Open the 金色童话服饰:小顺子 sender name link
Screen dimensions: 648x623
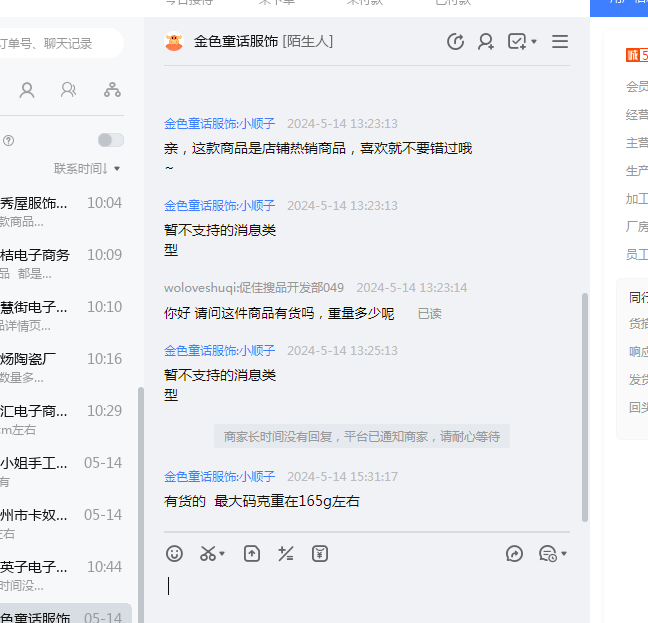(x=219, y=124)
